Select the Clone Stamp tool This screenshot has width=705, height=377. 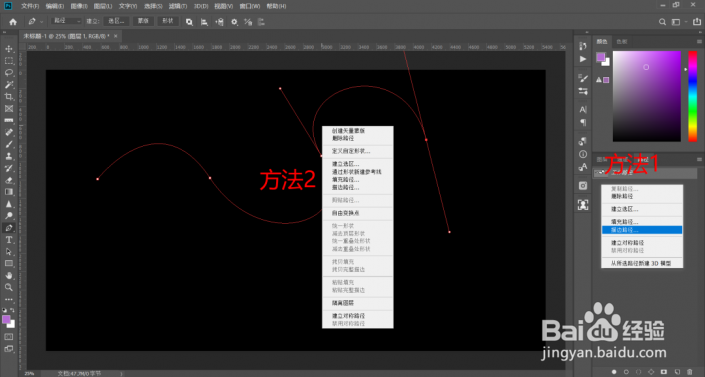[x=9, y=156]
